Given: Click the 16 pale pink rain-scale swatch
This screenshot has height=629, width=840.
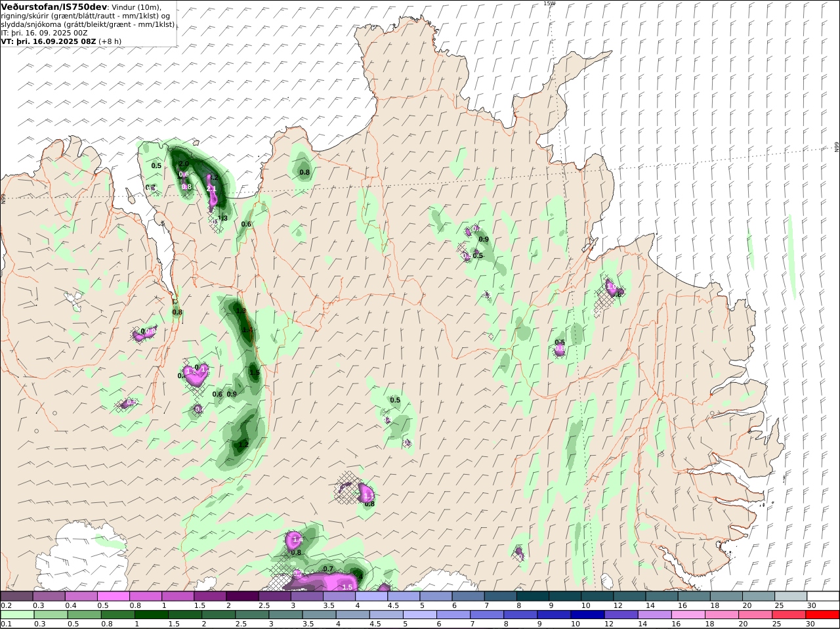Looking at the screenshot, I should 688,615.
